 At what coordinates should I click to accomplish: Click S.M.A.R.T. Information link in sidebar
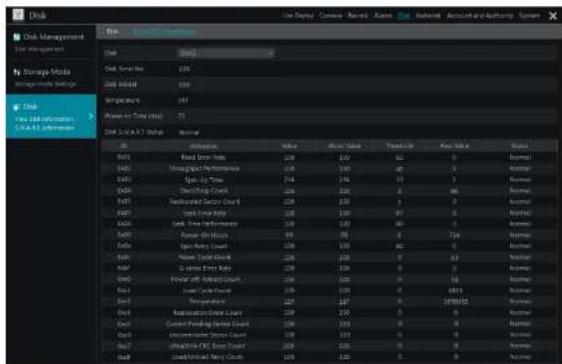coord(44,128)
